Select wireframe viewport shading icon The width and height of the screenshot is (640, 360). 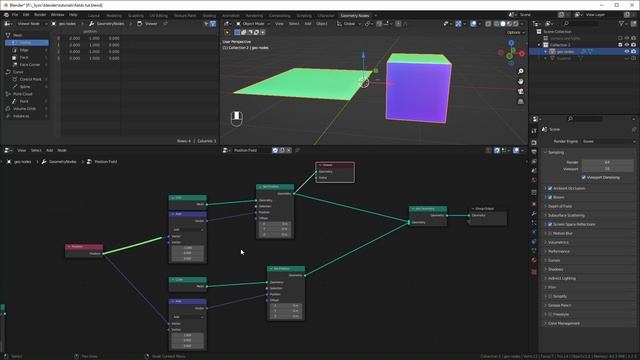pos(496,24)
